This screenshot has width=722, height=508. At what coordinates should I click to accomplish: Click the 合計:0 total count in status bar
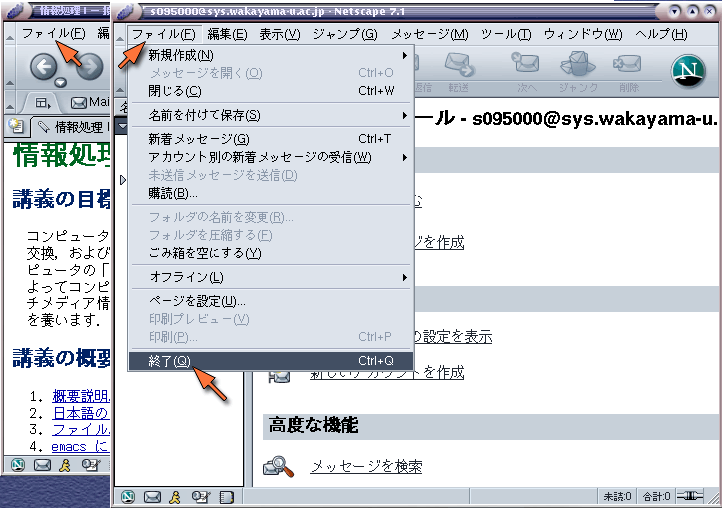(656, 496)
